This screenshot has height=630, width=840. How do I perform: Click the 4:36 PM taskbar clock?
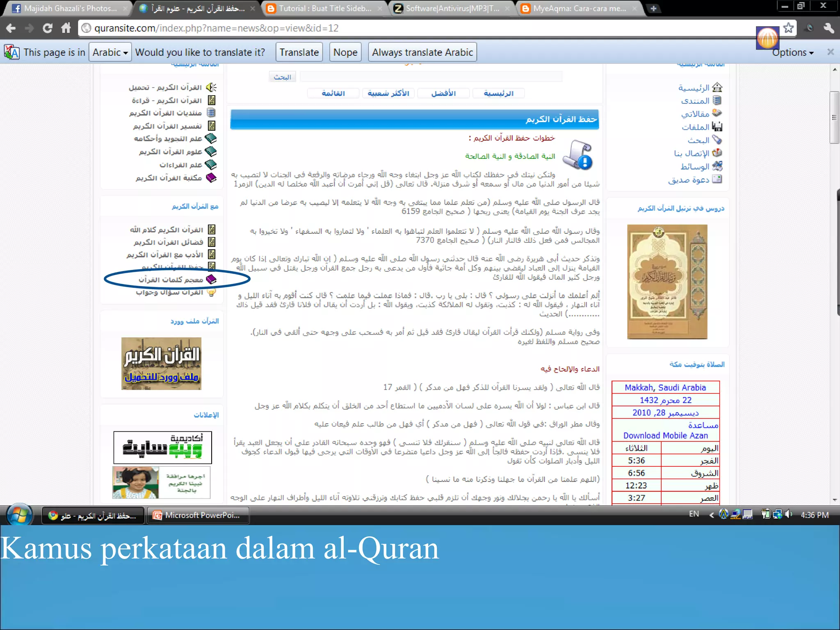pos(815,515)
